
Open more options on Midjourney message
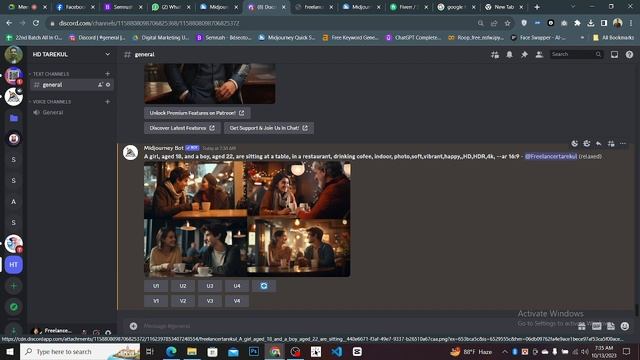tap(623, 144)
